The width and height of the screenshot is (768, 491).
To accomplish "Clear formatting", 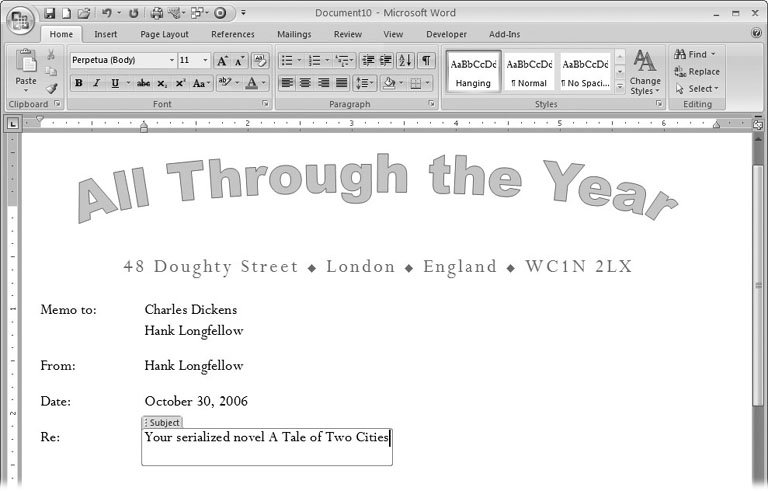I will pyautogui.click(x=260, y=61).
